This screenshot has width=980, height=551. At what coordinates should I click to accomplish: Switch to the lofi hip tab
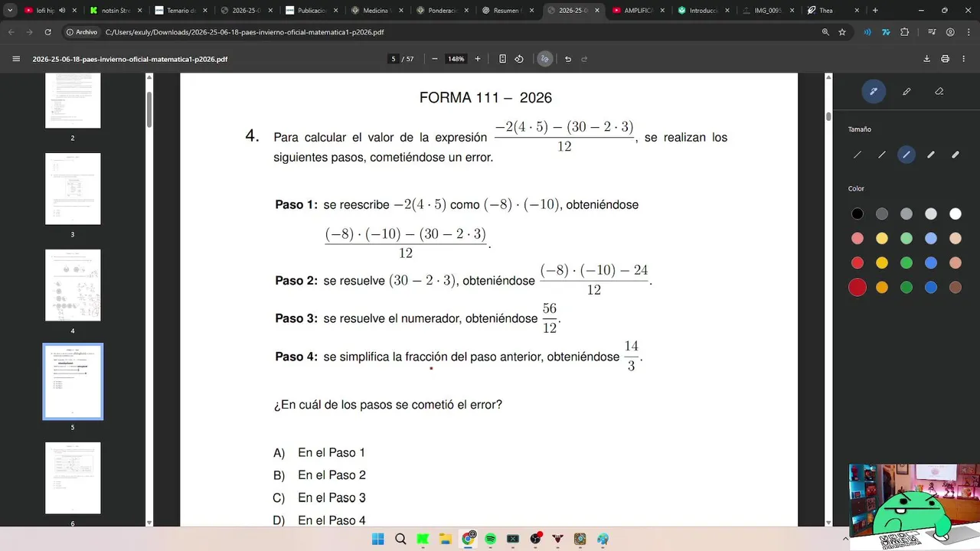(x=50, y=11)
